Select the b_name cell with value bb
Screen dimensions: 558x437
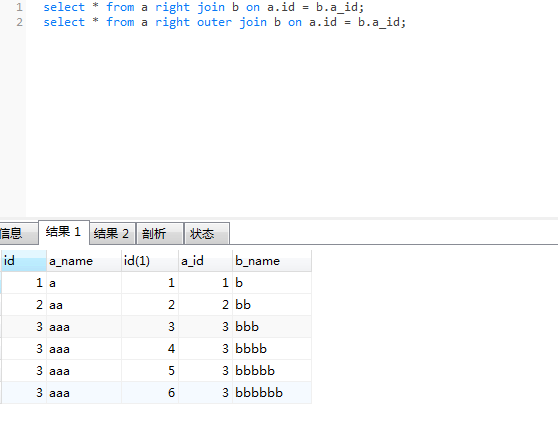tap(272, 305)
